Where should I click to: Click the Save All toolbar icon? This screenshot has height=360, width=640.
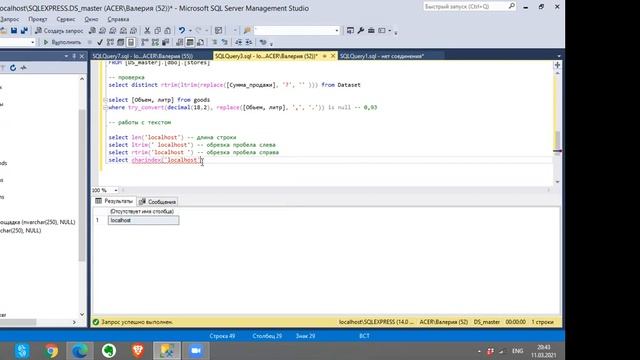pyautogui.click(x=24, y=31)
